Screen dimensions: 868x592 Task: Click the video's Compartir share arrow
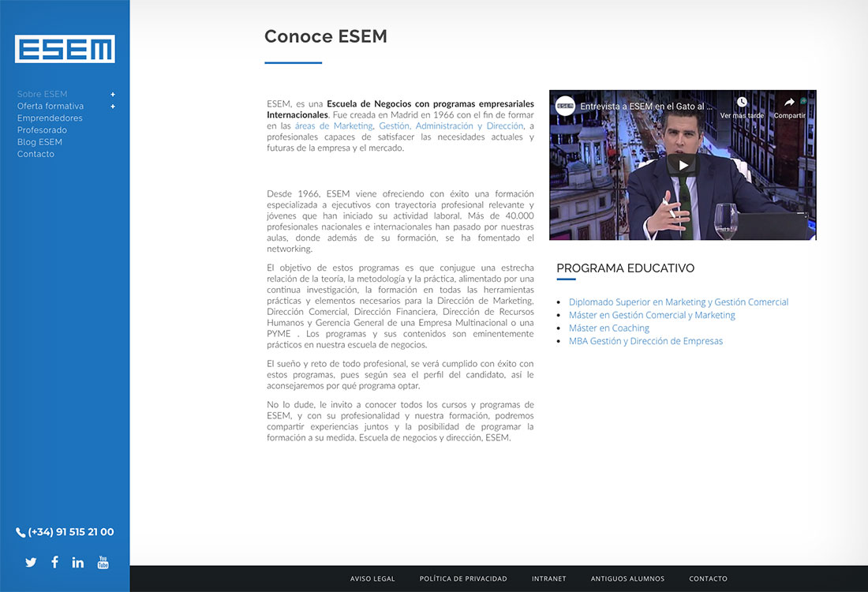tap(789, 103)
